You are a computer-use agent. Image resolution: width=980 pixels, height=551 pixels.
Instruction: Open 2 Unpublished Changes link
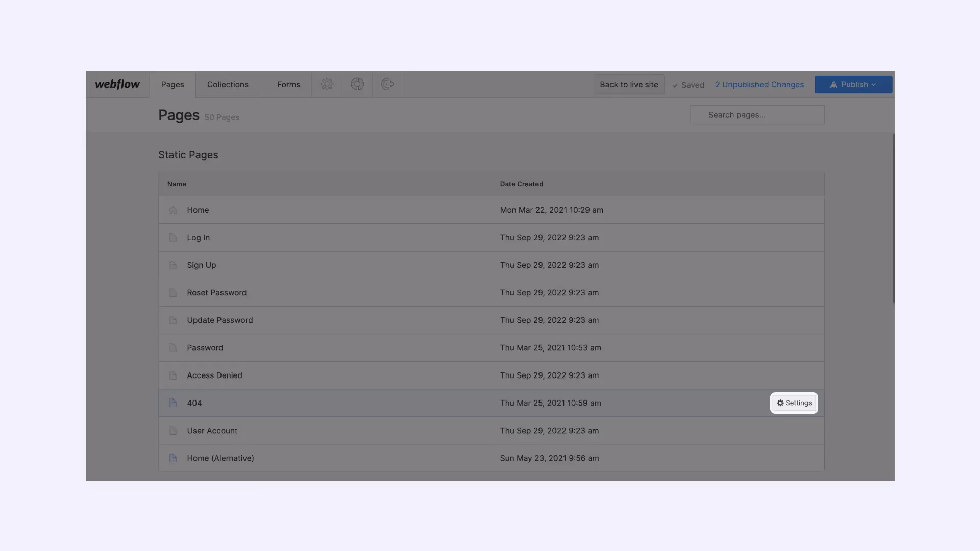(x=759, y=85)
